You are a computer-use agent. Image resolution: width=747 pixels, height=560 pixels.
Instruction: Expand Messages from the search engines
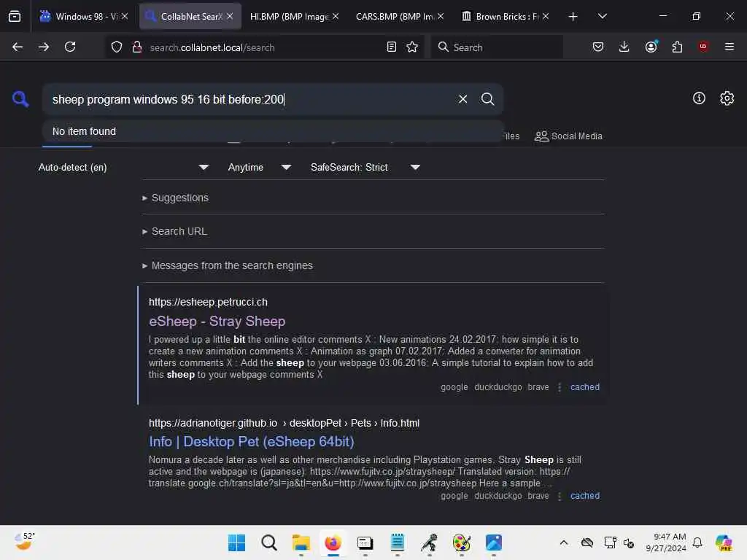point(228,265)
